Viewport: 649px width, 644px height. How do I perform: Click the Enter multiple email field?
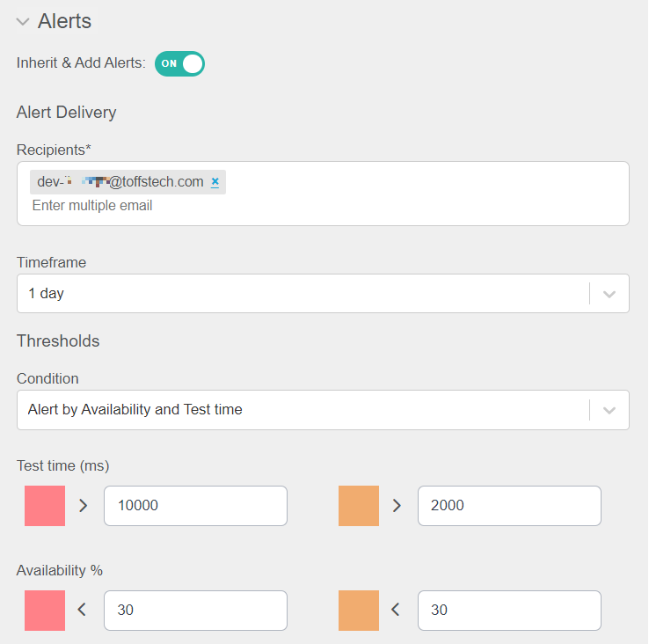(92, 206)
